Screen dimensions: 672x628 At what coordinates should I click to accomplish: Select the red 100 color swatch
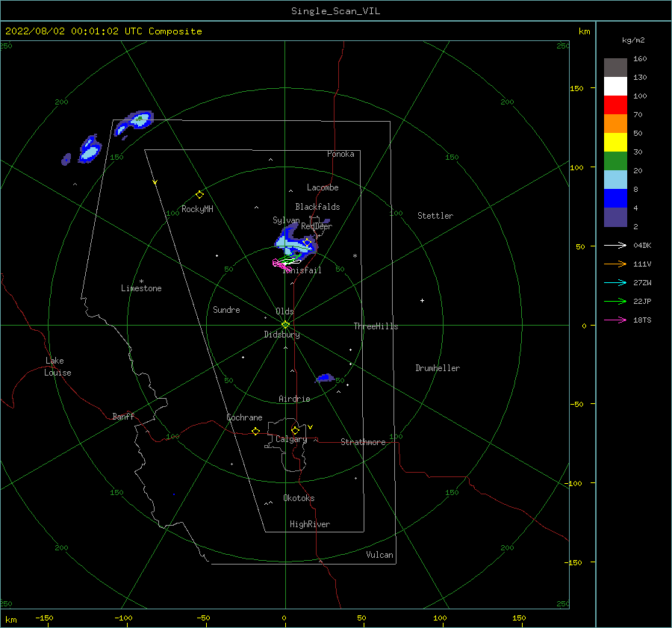(615, 105)
